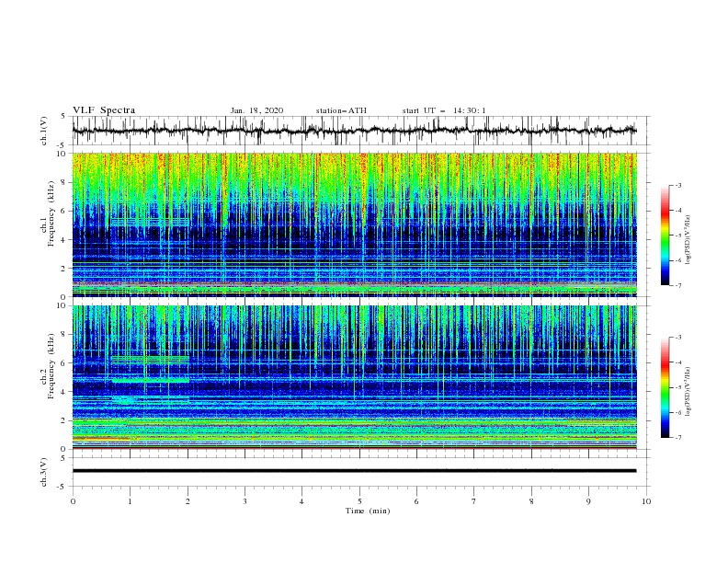Click the ch.1 voltage waveform trace

354,131
